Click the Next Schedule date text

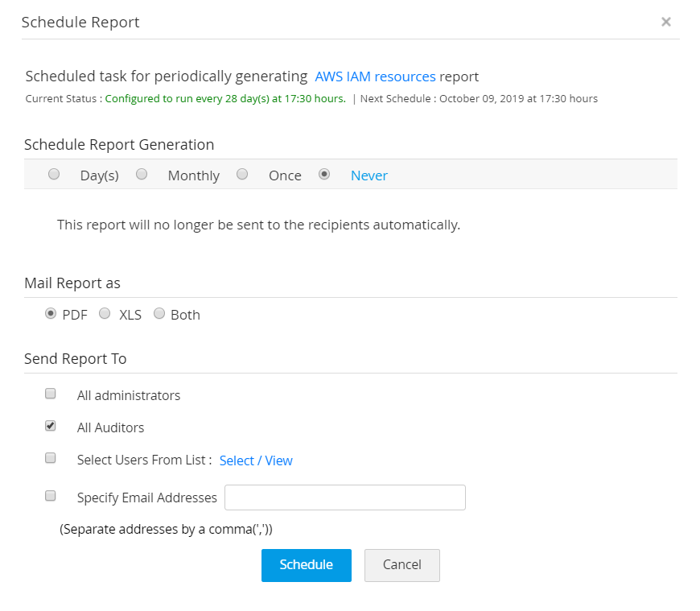click(479, 99)
